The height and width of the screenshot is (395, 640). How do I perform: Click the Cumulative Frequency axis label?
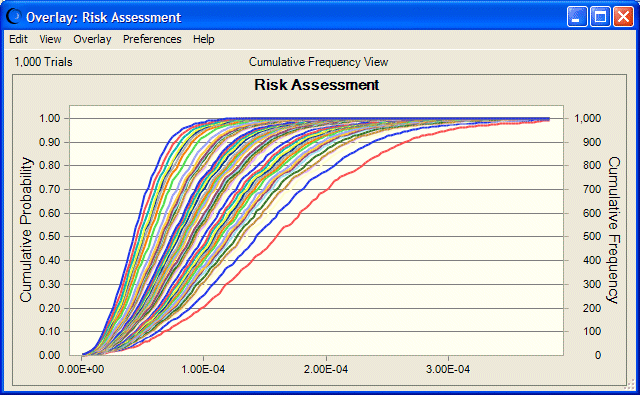[613, 230]
